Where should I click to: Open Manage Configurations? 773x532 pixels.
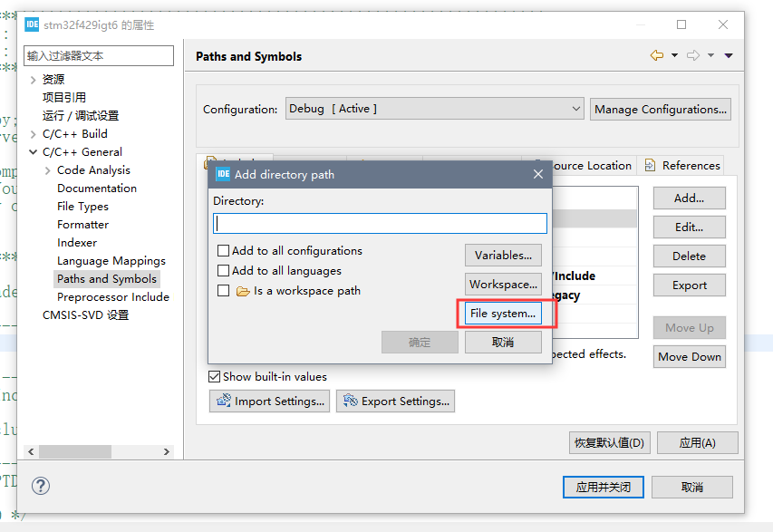pos(660,109)
